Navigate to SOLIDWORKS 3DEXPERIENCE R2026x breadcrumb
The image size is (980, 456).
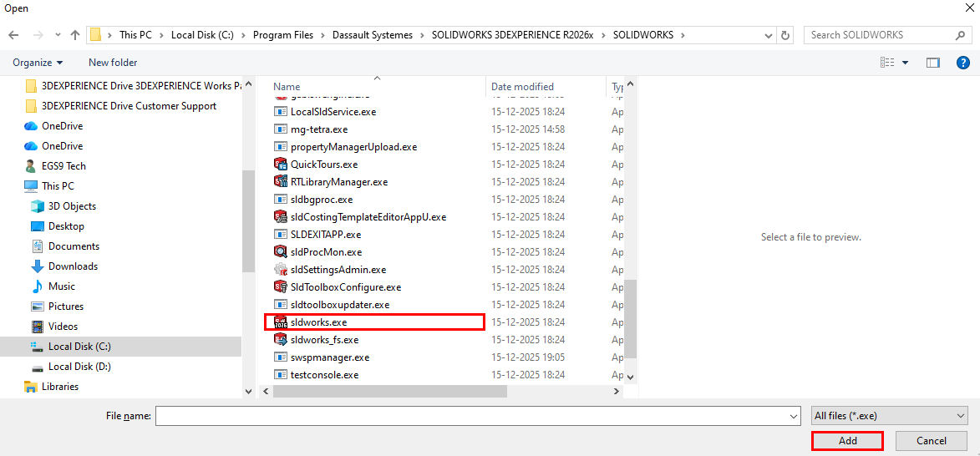click(x=512, y=35)
